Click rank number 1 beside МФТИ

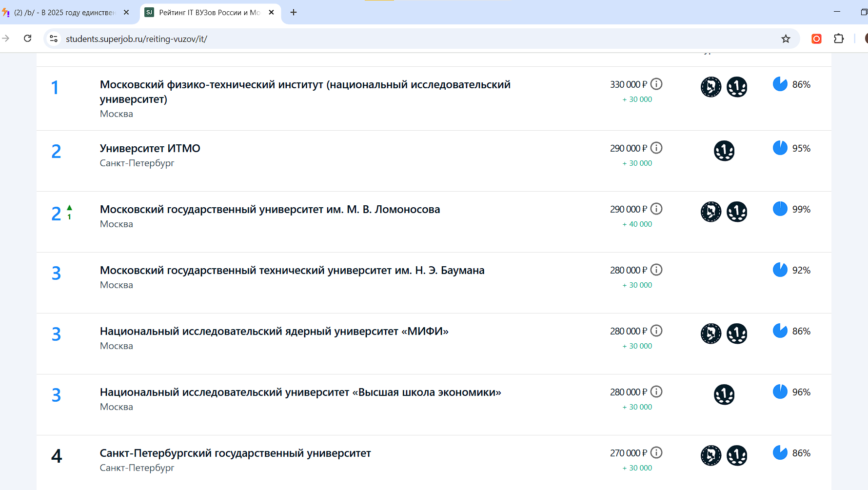click(55, 87)
